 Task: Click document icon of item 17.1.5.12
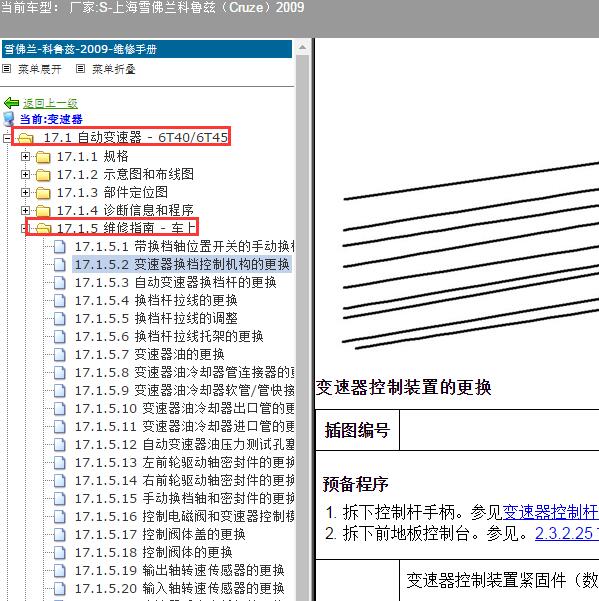click(x=59, y=445)
